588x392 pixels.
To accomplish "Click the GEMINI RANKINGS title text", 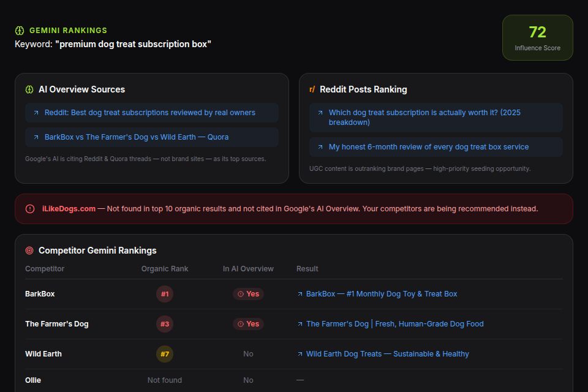I will (x=68, y=31).
